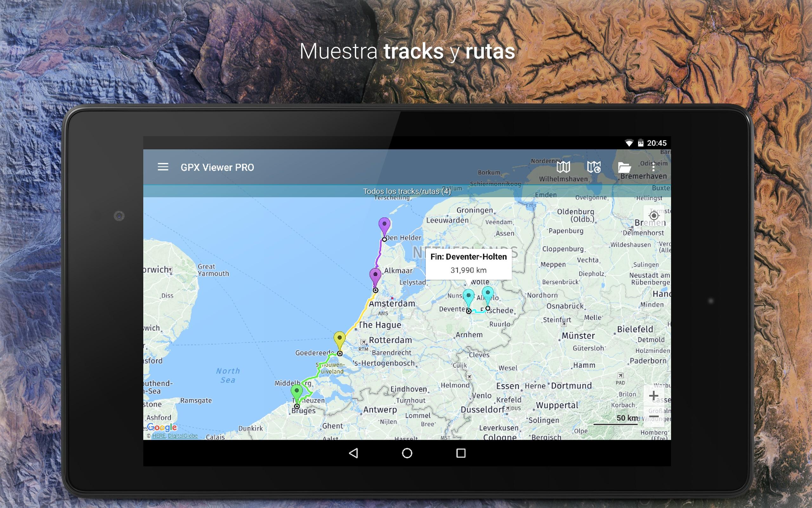The image size is (812, 508).
Task: Click the Amsterdam city label
Action: (392, 304)
